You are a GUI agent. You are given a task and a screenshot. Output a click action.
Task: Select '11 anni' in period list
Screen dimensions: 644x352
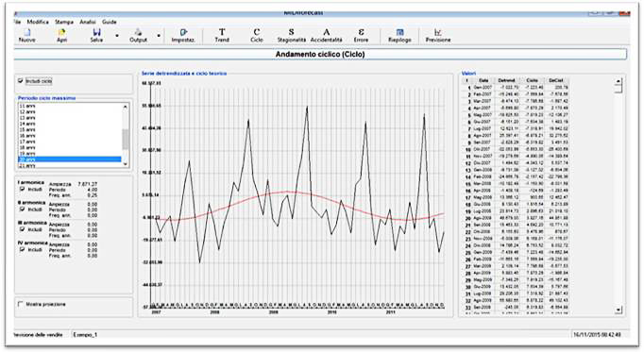coord(70,106)
